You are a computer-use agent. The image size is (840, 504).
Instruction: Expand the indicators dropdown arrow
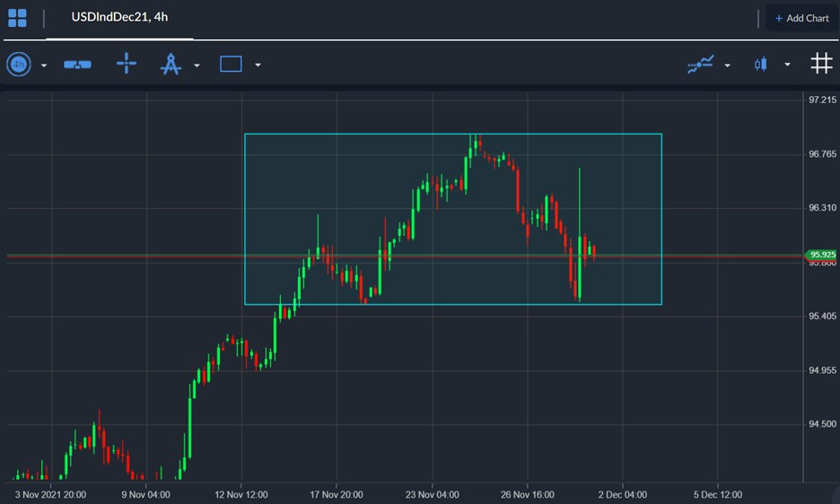[x=727, y=65]
